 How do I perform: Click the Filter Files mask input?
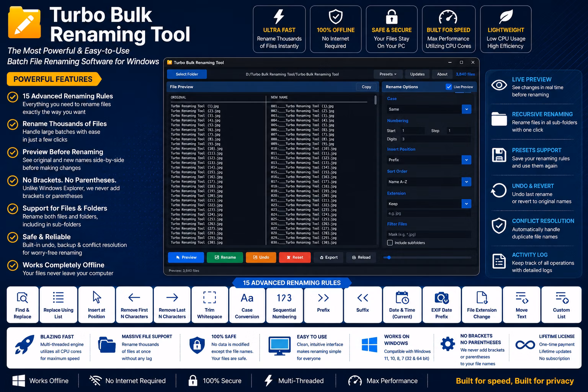429,234
